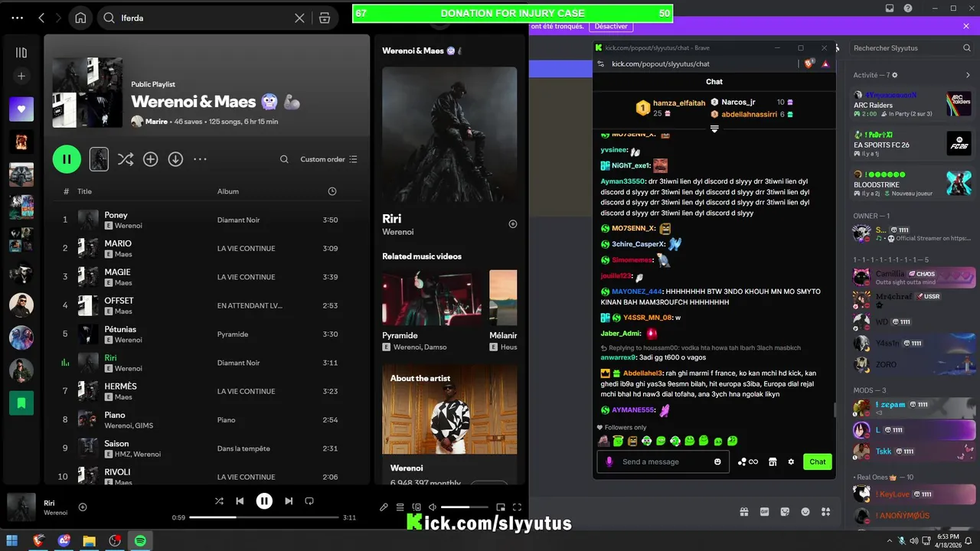The height and width of the screenshot is (551, 980).
Task: Click Désactiver button in Discord banner
Action: click(611, 26)
